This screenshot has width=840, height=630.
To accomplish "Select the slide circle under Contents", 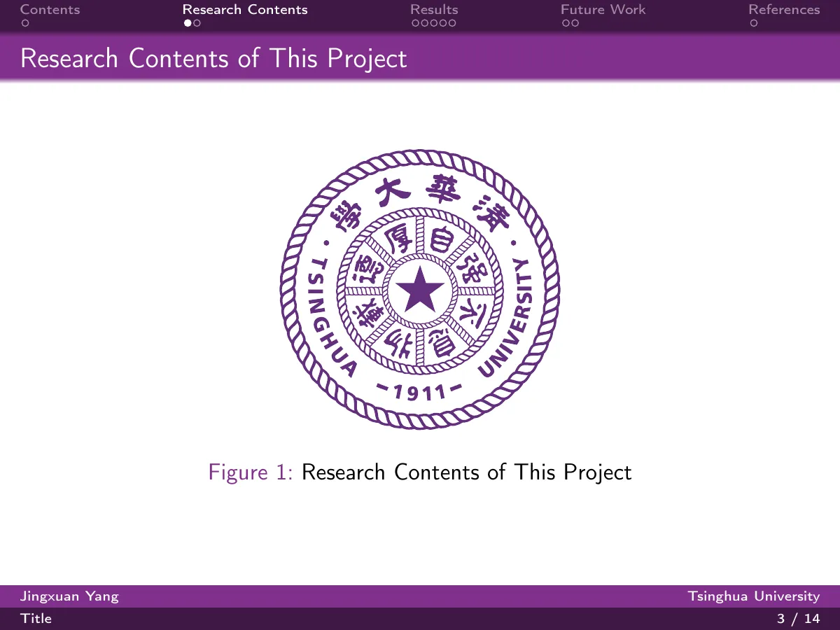I will (24, 23).
